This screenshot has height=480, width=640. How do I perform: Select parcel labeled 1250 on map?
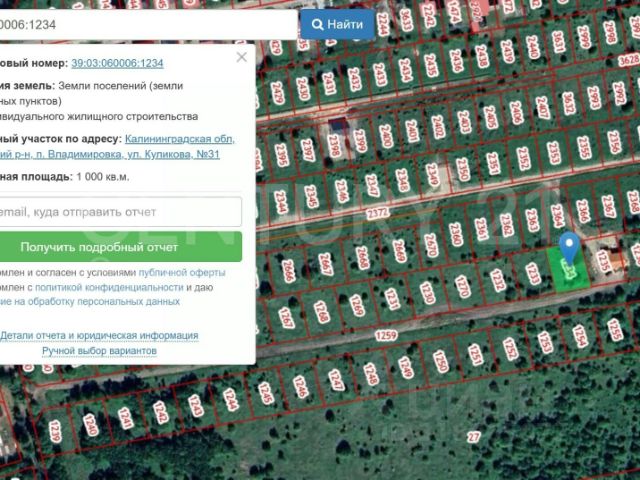pyautogui.click(x=440, y=362)
